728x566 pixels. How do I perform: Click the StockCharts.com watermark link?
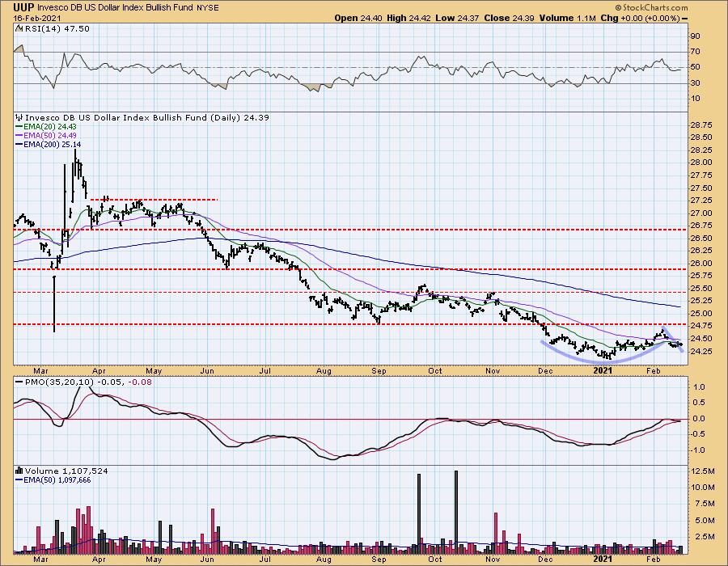655,8
